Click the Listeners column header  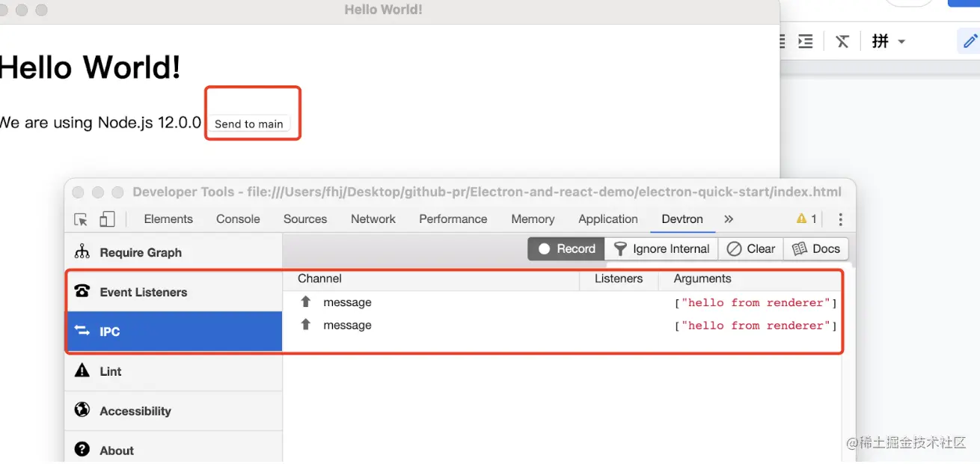point(619,278)
